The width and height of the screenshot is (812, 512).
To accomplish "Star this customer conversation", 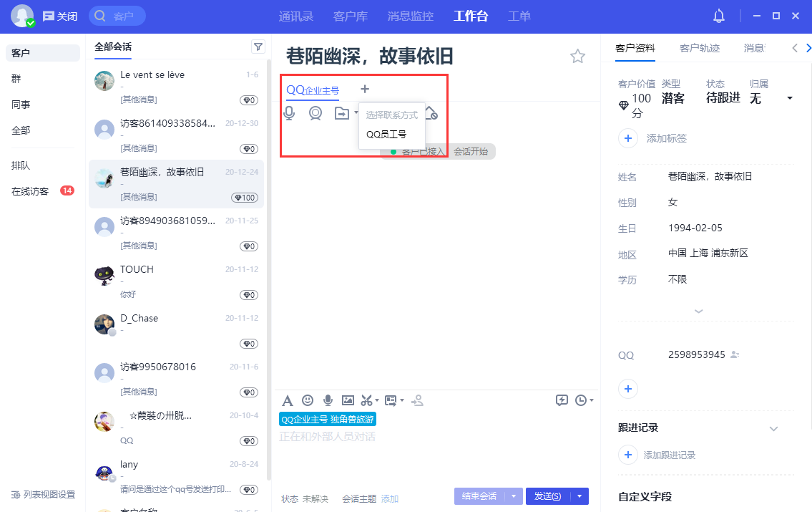I will pyautogui.click(x=577, y=56).
